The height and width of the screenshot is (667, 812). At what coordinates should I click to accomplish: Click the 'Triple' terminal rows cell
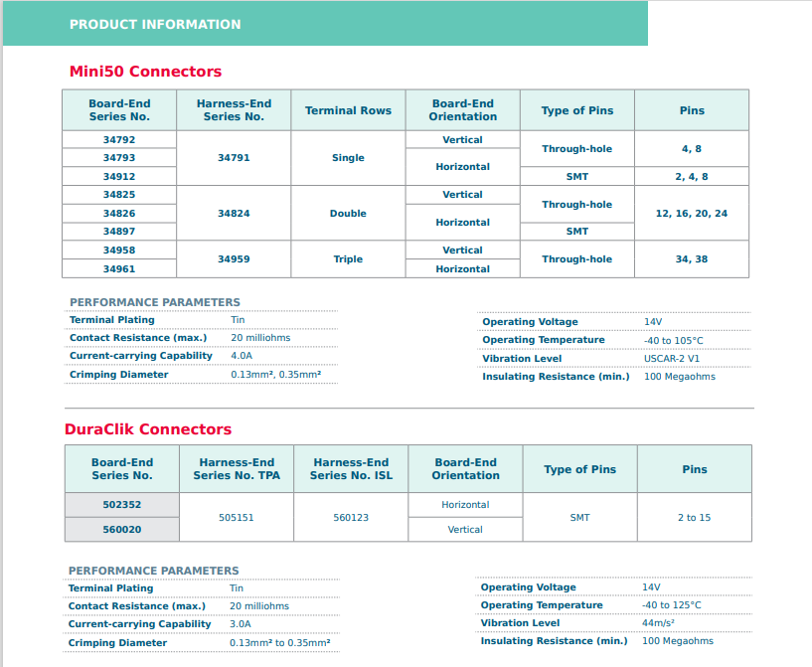(x=348, y=258)
